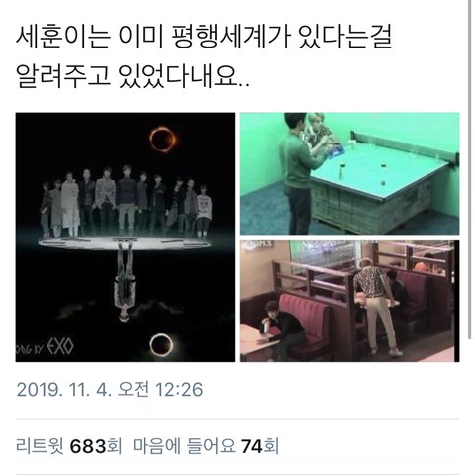Screen dimensions: 475x476
Task: Open the green room photo
Action: [349, 173]
